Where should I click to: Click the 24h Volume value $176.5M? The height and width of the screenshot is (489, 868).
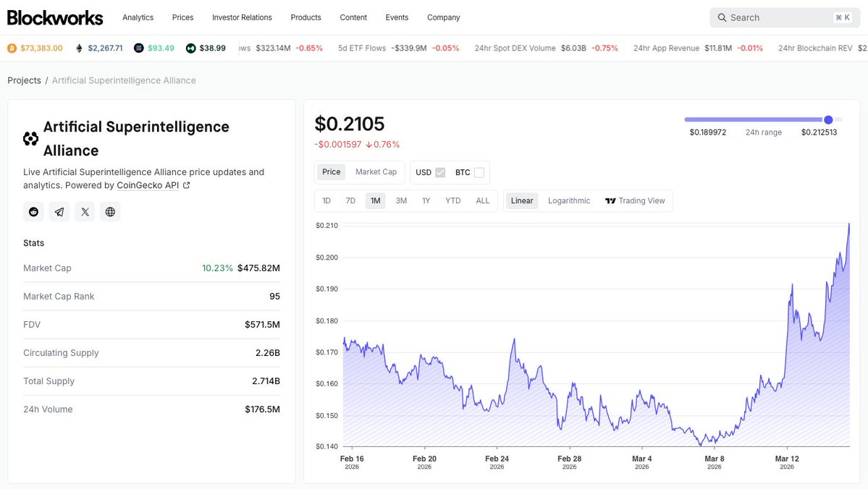[262, 409]
